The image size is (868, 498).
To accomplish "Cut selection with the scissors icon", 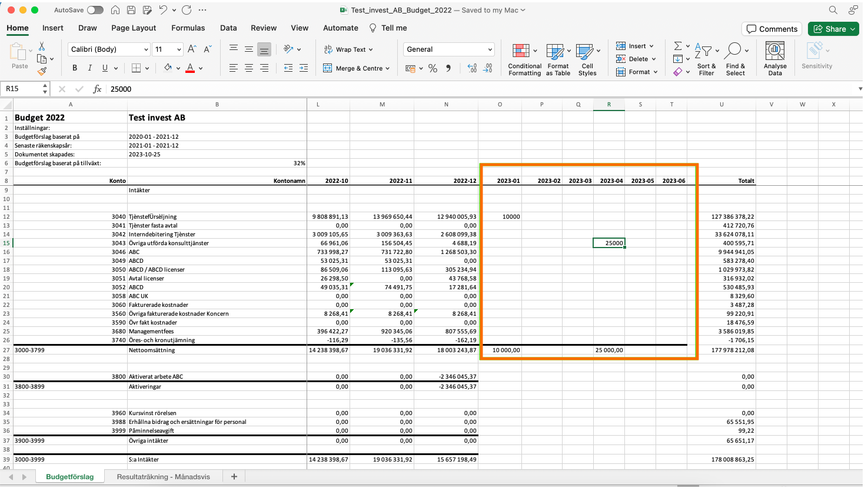I will [x=42, y=46].
